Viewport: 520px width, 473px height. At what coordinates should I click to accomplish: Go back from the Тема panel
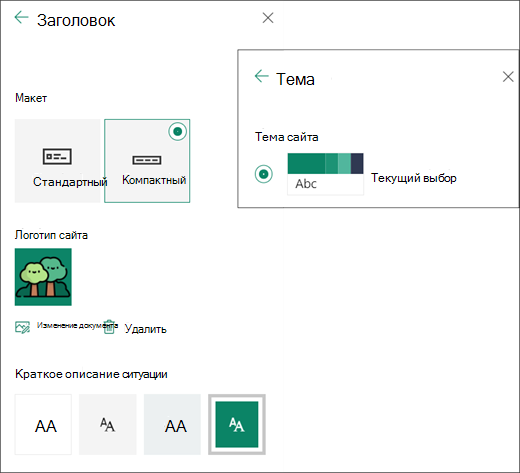[261, 76]
